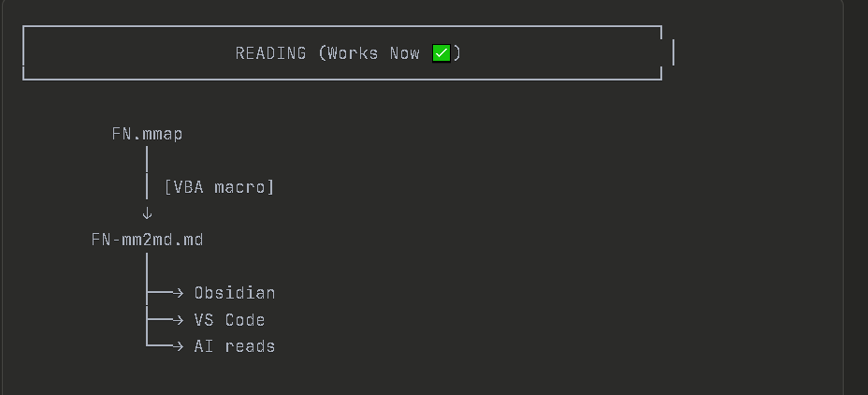Image resolution: width=868 pixels, height=395 pixels.
Task: Click the word VS in VS Code
Action: point(204,320)
